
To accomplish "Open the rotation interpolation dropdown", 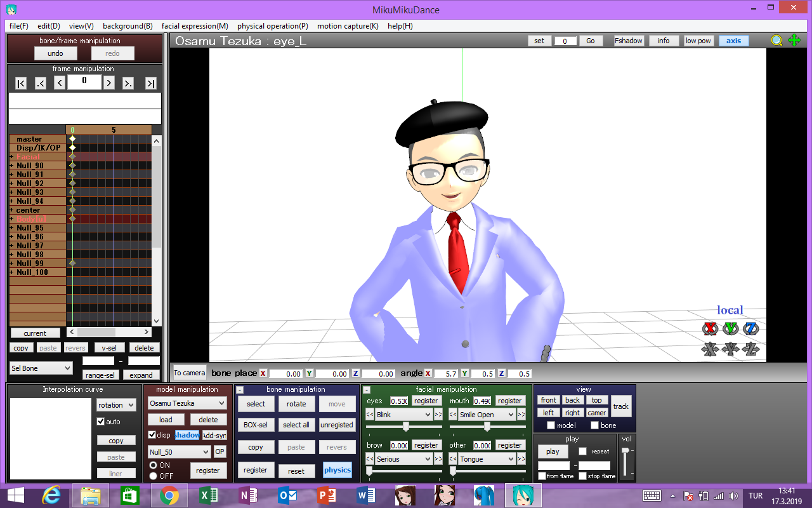I will coord(116,405).
